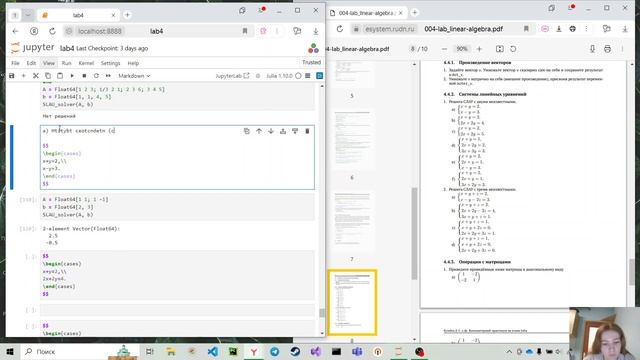640x360 pixels.
Task: Open the View menu in Jupyter
Action: tap(49, 63)
